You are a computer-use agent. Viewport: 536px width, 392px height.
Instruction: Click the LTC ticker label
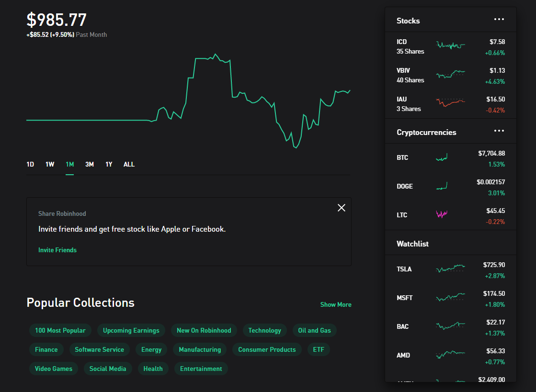(402, 215)
